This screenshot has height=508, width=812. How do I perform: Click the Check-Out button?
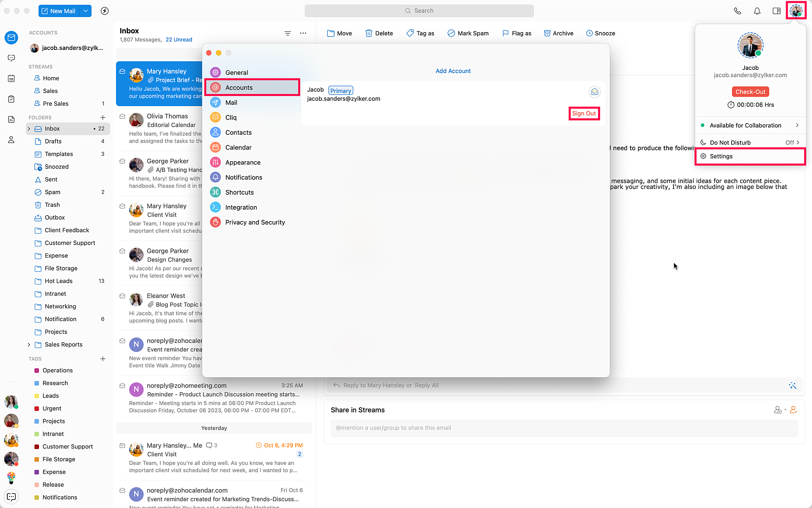tap(750, 92)
